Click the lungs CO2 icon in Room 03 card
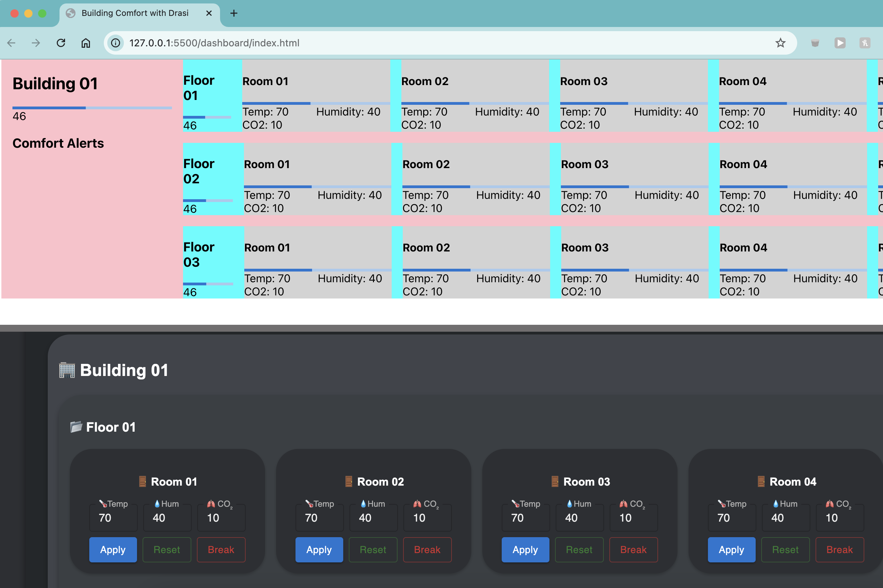883x588 pixels. point(623,504)
